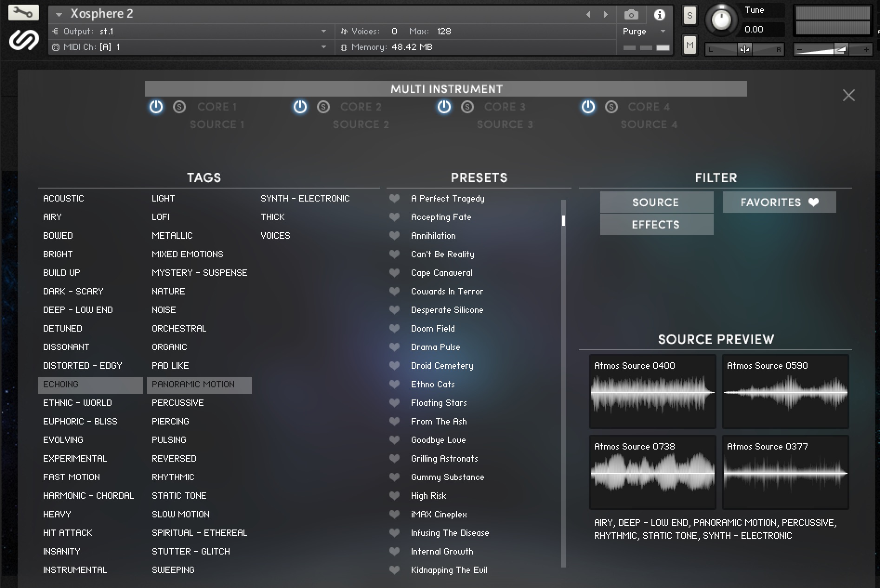The height and width of the screenshot is (588, 880).
Task: Open the Xosphere 2 instrument name dropdown
Action: (59, 14)
